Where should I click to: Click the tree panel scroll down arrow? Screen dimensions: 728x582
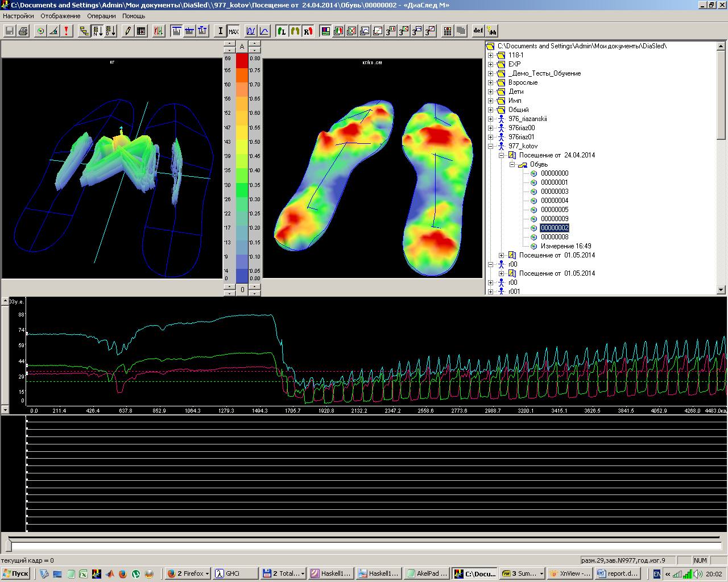(x=721, y=290)
